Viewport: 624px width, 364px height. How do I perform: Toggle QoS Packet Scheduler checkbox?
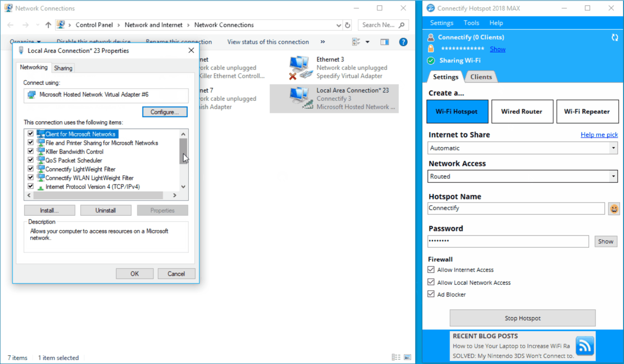[x=31, y=160]
